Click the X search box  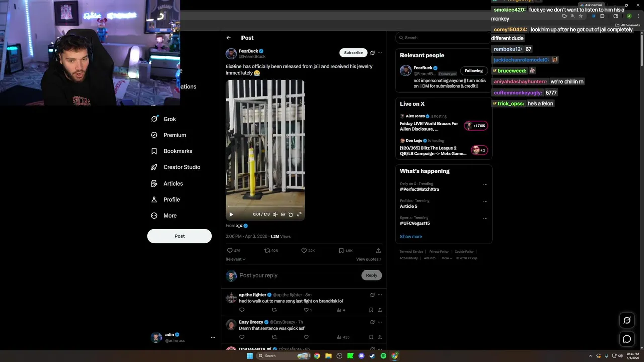click(444, 38)
